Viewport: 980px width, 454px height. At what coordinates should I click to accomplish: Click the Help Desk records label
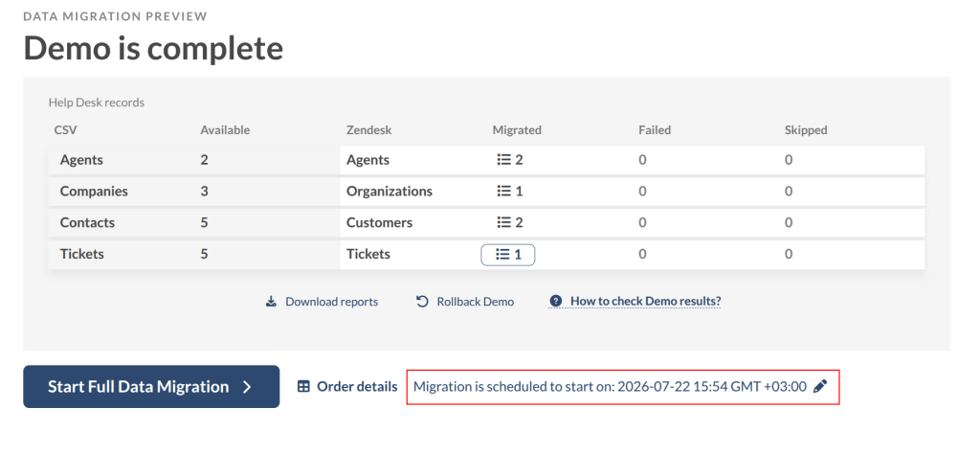click(x=97, y=102)
